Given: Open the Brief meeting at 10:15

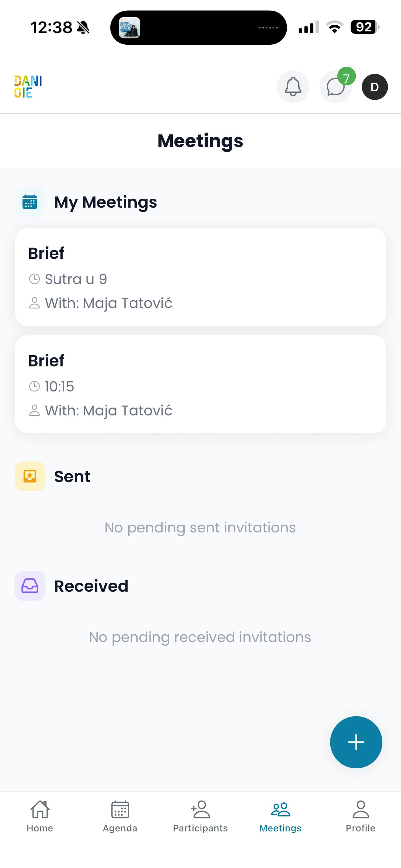Looking at the screenshot, I should point(200,384).
